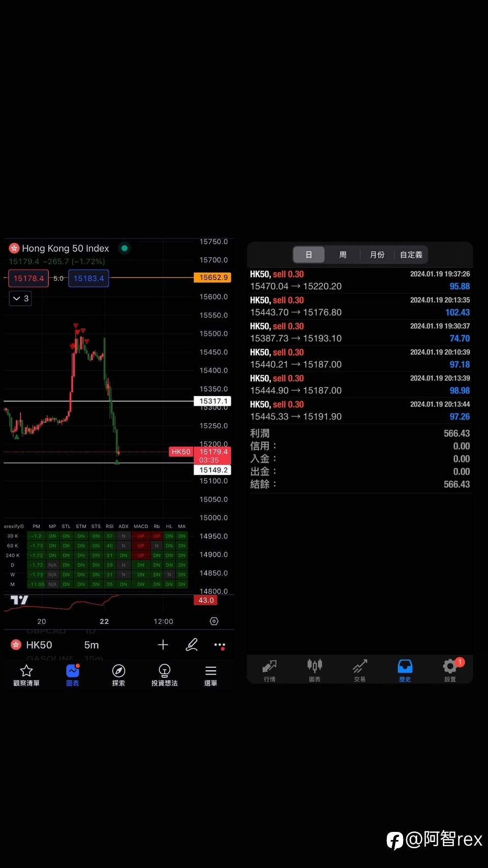Tap the 15317.1 horizontal line label
488x868 pixels.
click(x=212, y=401)
